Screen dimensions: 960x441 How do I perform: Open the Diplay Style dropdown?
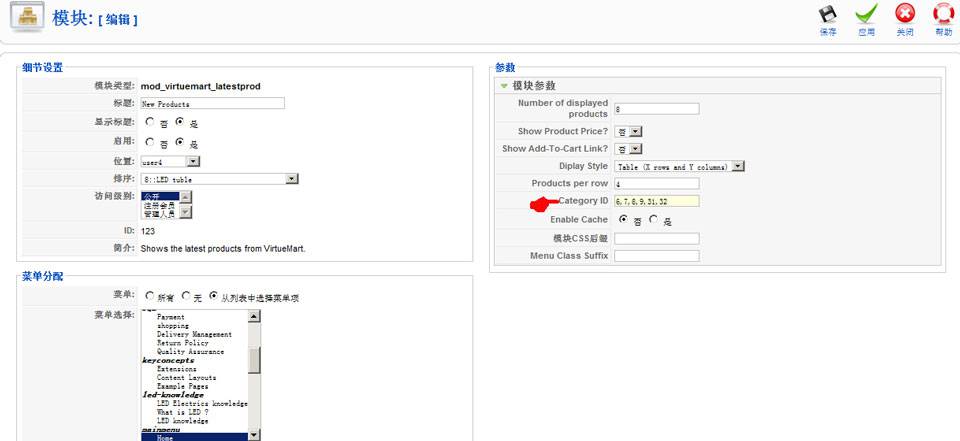click(x=680, y=166)
